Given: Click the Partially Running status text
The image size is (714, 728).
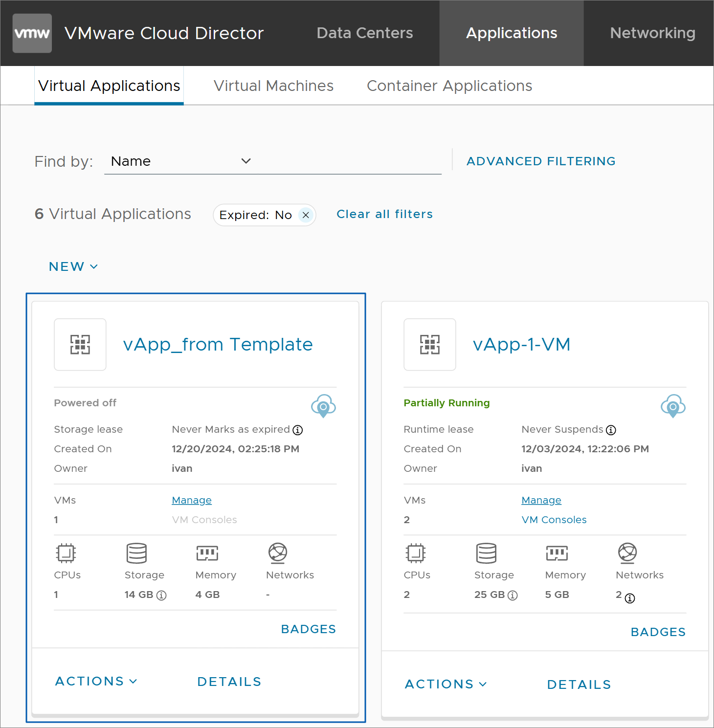Looking at the screenshot, I should coord(446,403).
